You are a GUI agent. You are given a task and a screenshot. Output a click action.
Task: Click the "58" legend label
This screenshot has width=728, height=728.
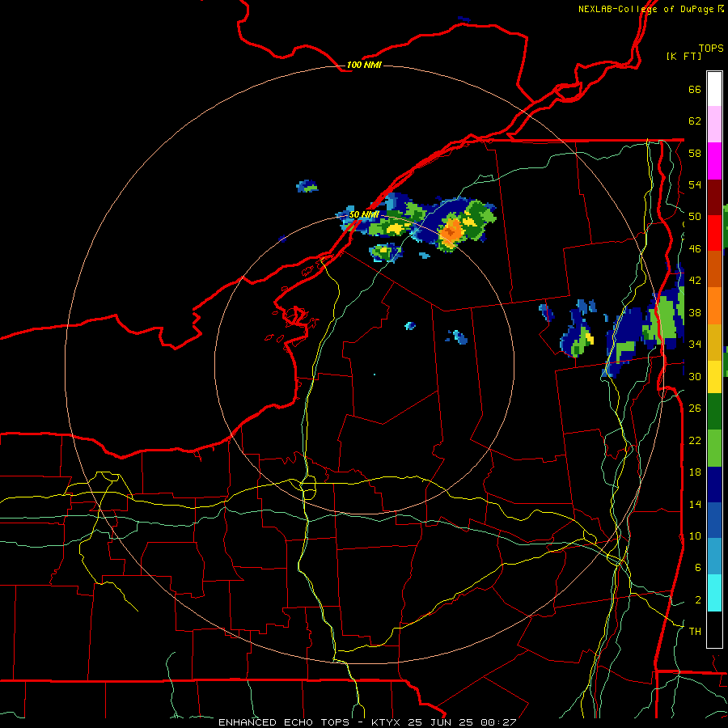pos(695,153)
